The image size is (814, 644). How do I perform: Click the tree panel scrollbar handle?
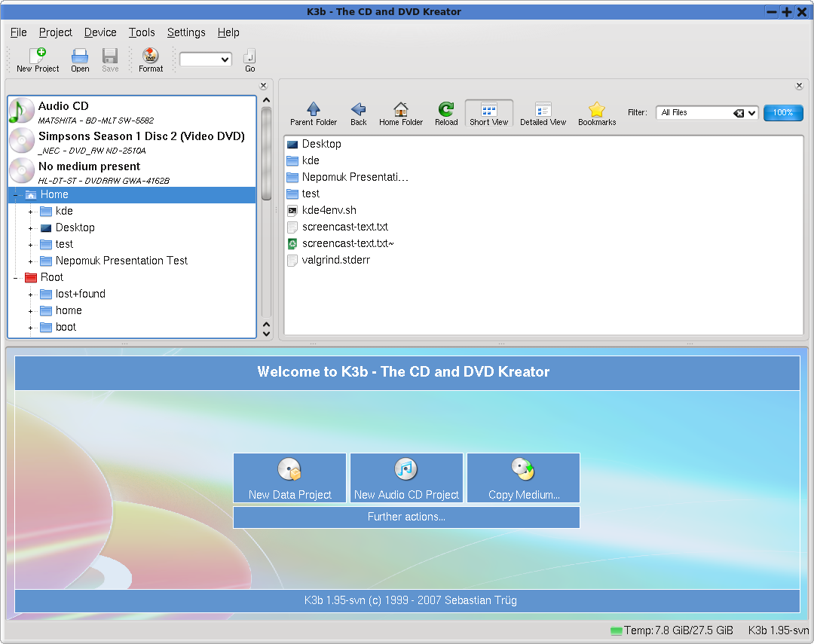(266, 153)
